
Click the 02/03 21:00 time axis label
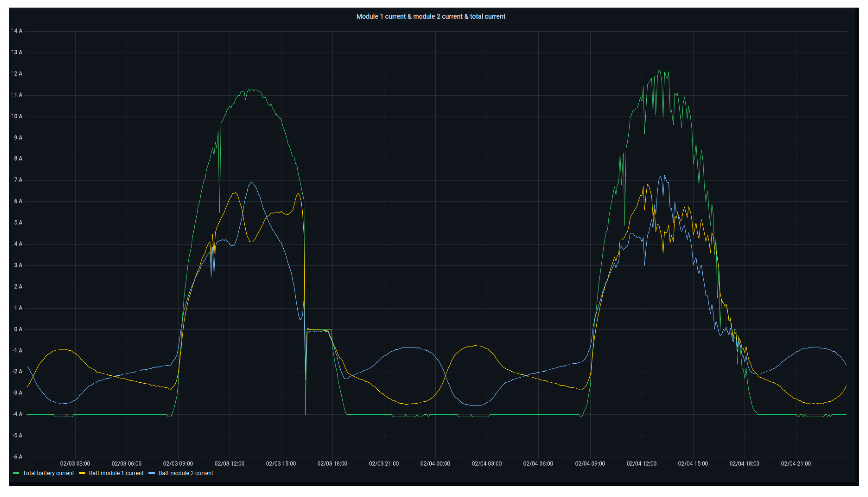(x=384, y=464)
